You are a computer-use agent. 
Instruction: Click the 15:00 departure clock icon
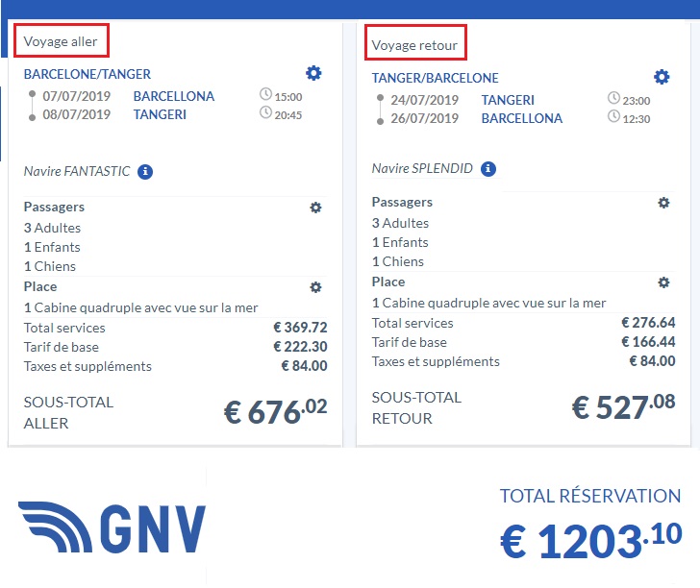pyautogui.click(x=265, y=96)
